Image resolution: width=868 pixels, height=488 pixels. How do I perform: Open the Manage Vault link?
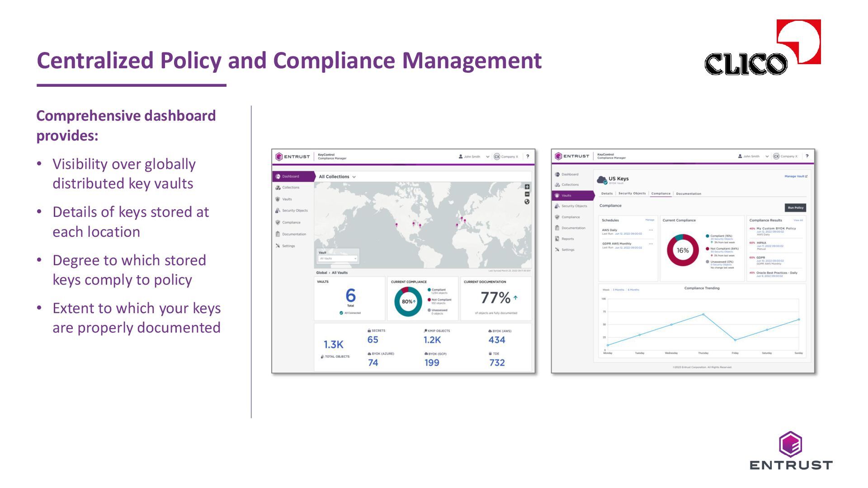(x=796, y=176)
